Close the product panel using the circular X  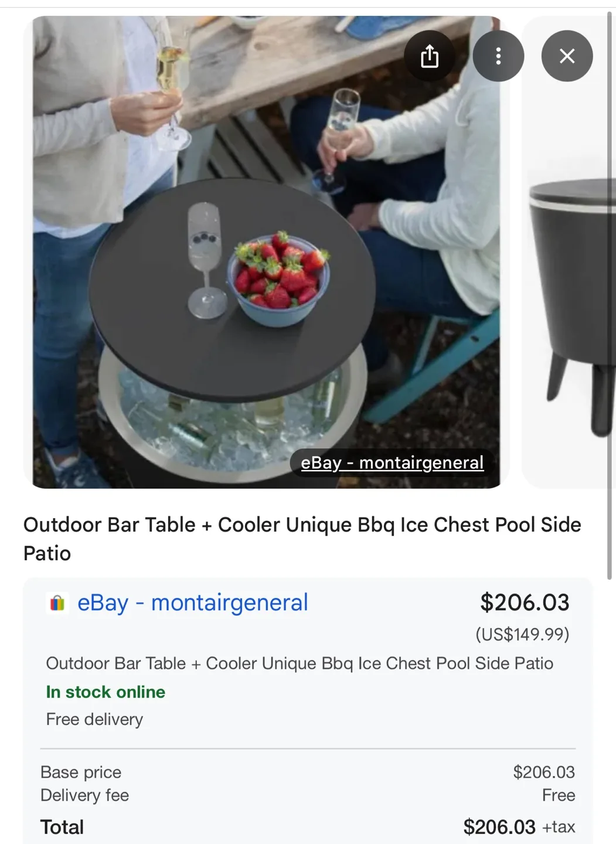pyautogui.click(x=567, y=56)
